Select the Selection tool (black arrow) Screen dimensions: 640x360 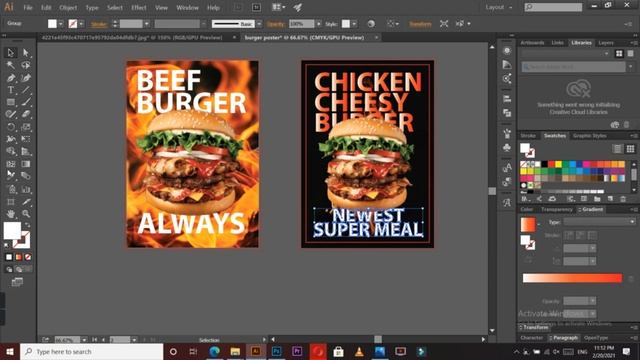(11, 53)
